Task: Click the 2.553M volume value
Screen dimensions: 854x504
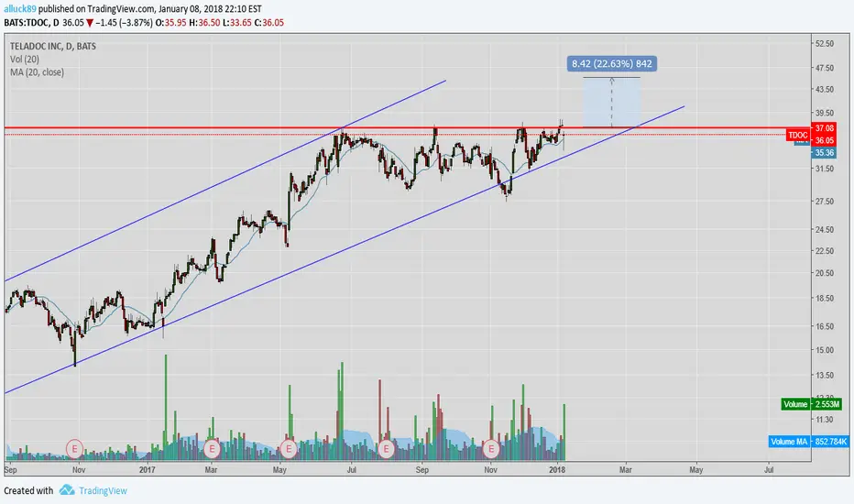Action: point(827,404)
